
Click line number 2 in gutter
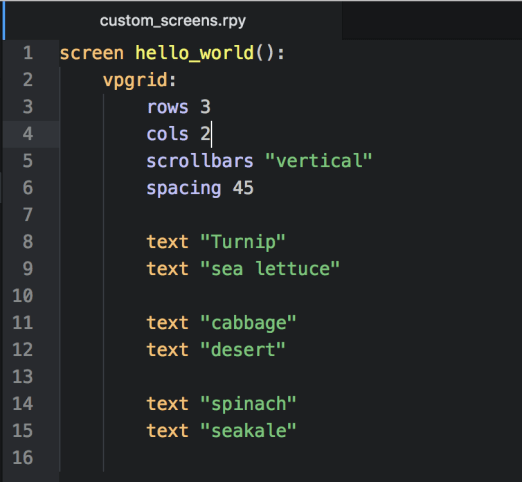pyautogui.click(x=28, y=80)
